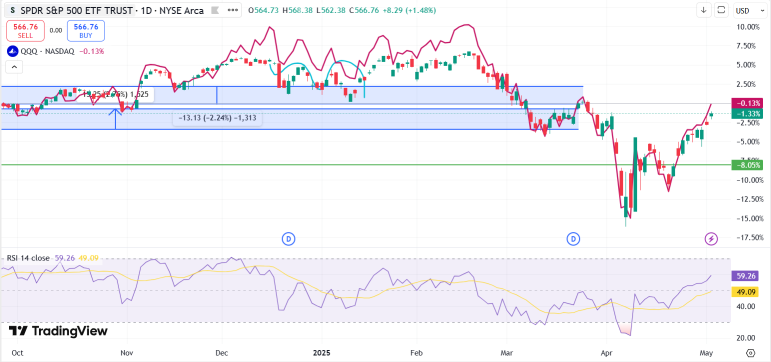Click the December dividend D marker
The width and height of the screenshot is (771, 362).
tap(288, 239)
